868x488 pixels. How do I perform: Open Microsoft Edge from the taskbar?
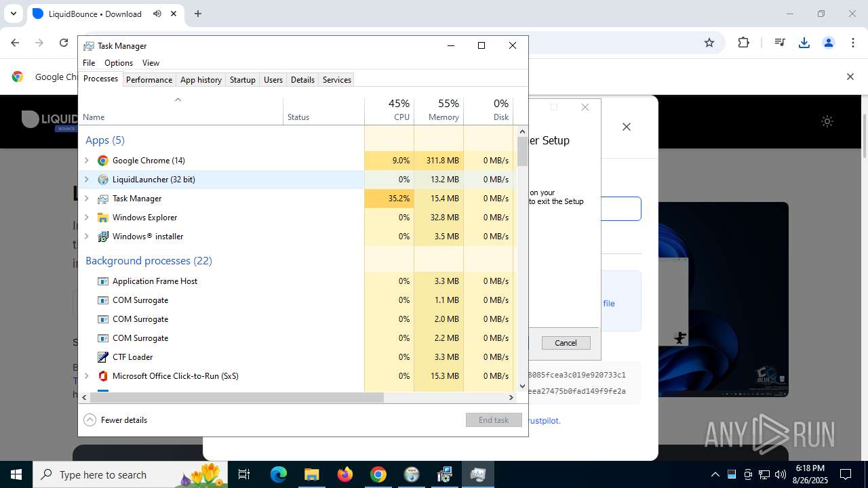point(279,474)
